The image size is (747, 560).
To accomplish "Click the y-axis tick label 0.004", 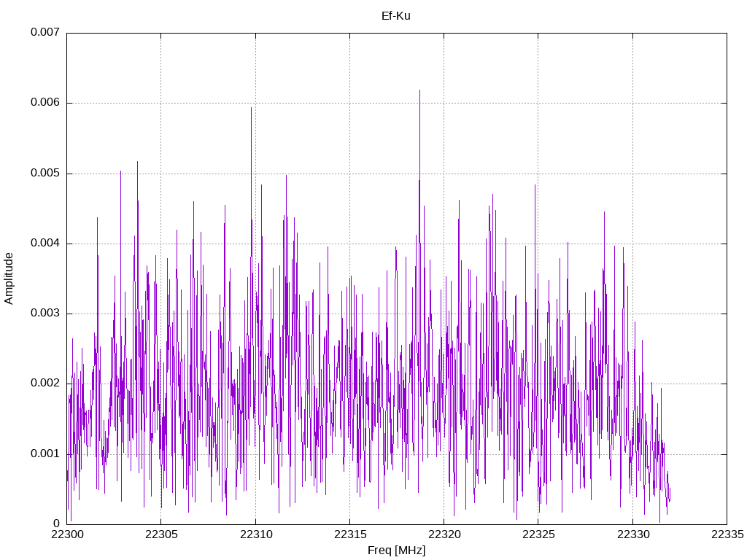I will point(45,244).
